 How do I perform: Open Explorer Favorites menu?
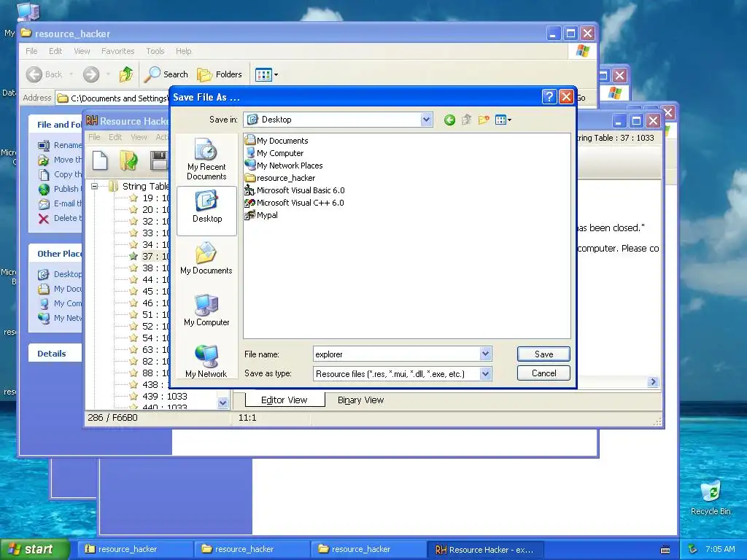click(x=117, y=51)
